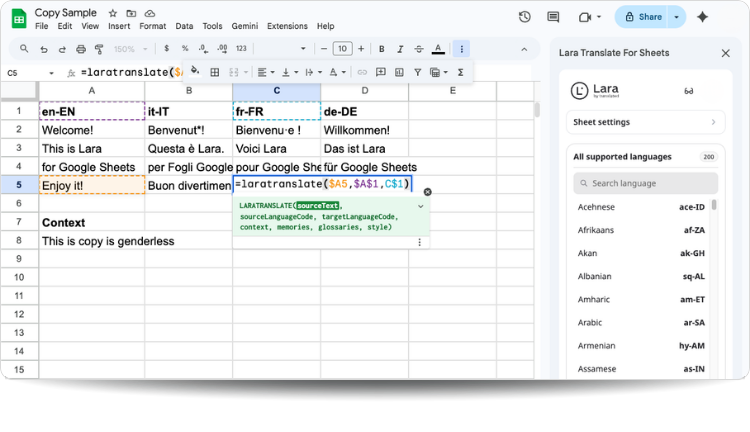Image resolution: width=750 pixels, height=432 pixels.
Task: Toggle italic formatting
Action: [400, 49]
